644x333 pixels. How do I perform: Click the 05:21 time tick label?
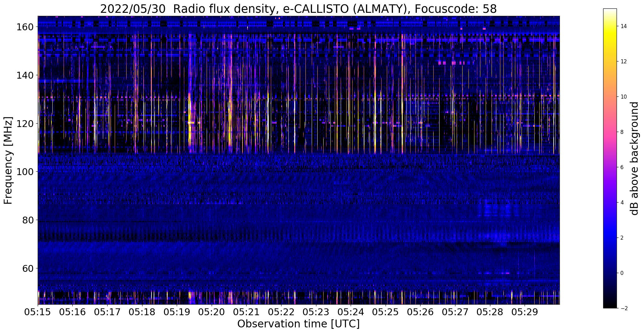(247, 312)
